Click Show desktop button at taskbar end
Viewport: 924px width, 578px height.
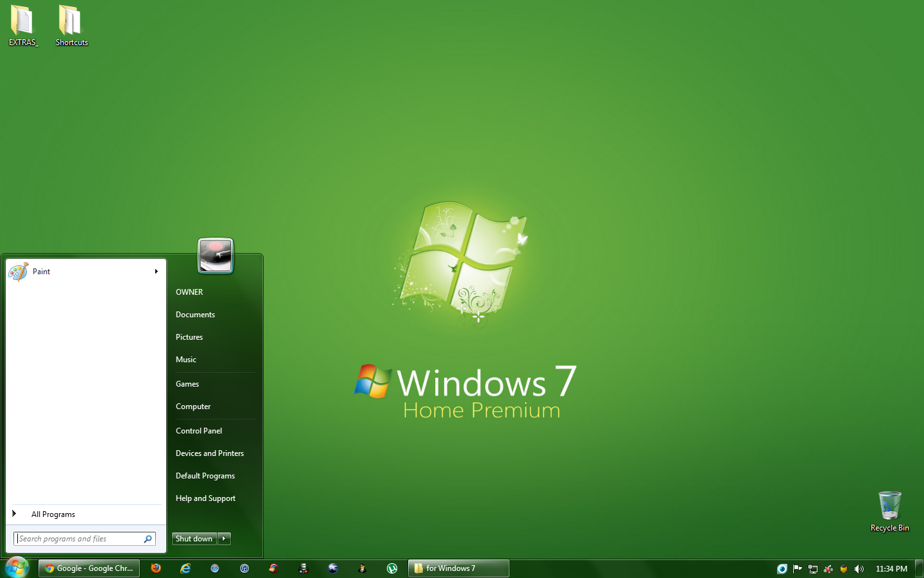[x=920, y=568]
